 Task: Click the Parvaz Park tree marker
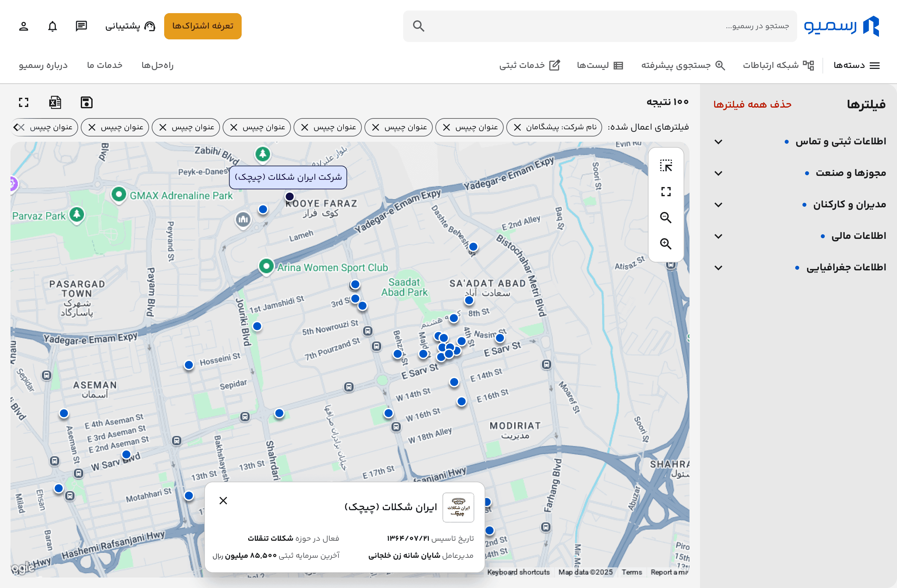(77, 215)
